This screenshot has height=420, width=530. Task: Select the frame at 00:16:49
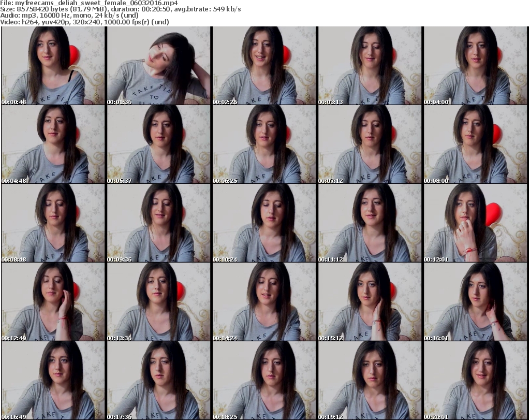coord(53,380)
